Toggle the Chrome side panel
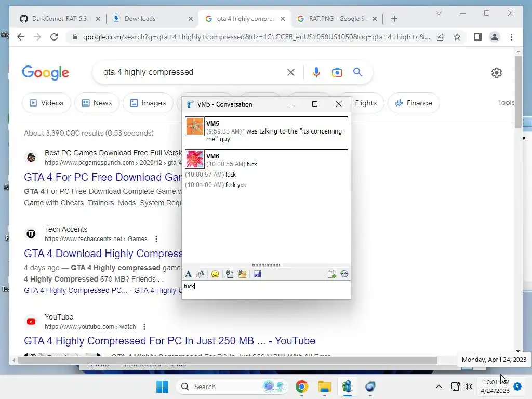 (x=478, y=37)
